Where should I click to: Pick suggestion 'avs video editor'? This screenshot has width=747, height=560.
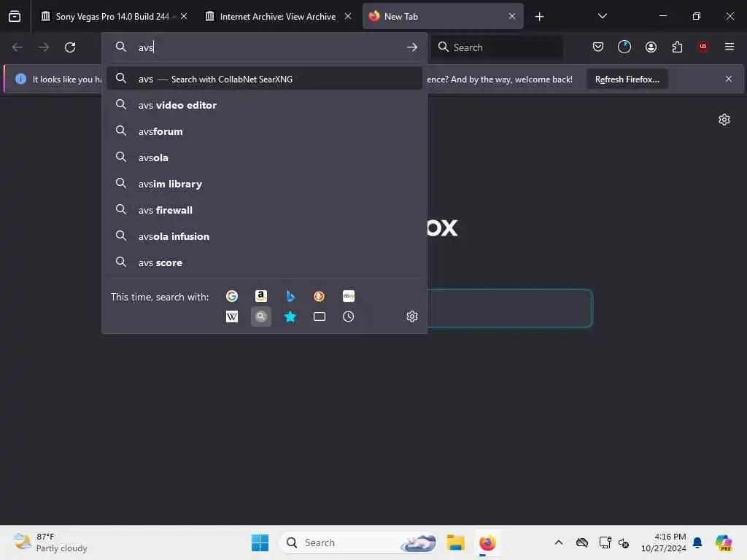tap(264, 105)
